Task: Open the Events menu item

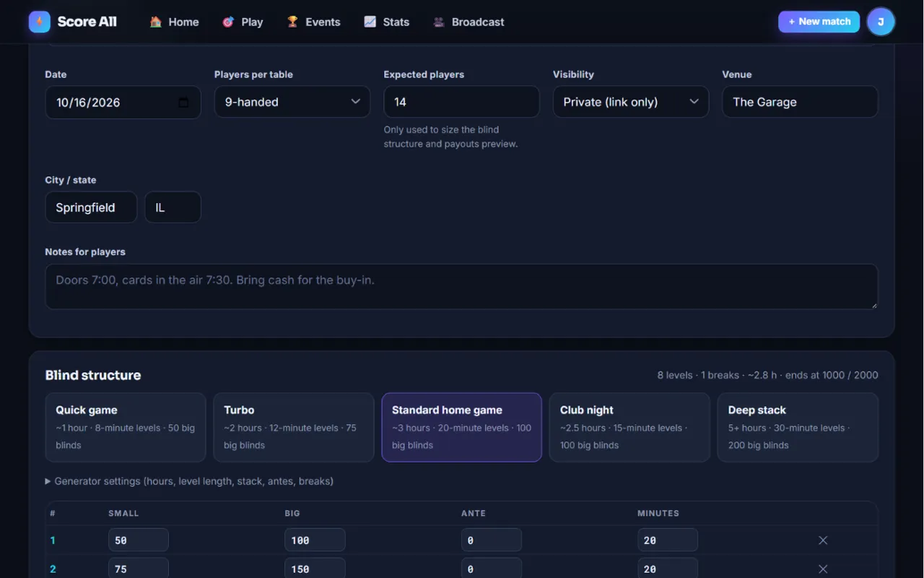Action: (x=313, y=22)
